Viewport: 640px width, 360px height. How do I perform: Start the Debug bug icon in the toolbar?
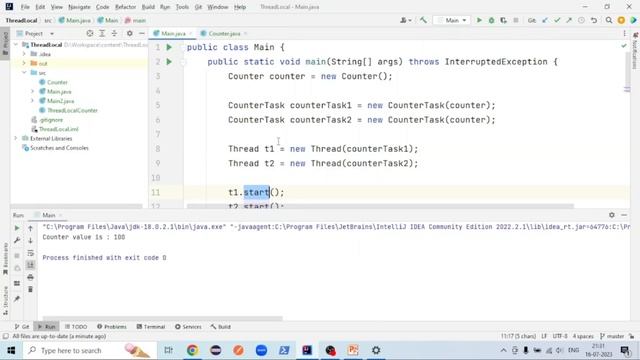491,20
